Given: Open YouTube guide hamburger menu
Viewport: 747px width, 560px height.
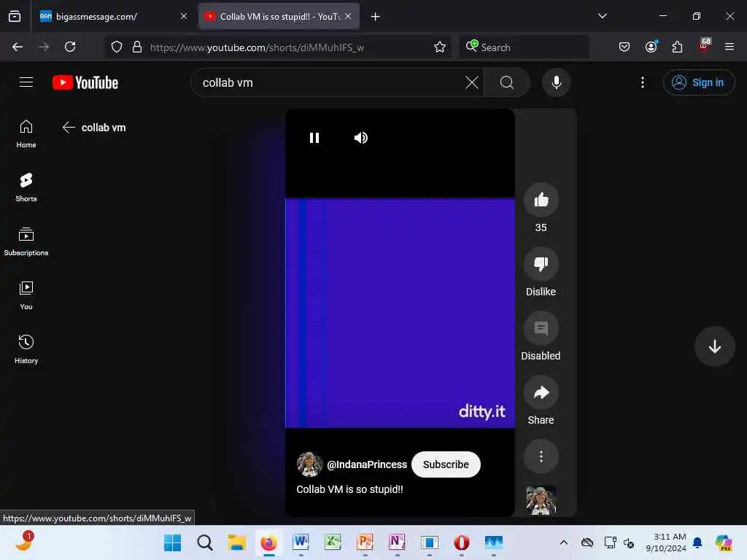Looking at the screenshot, I should (x=26, y=82).
